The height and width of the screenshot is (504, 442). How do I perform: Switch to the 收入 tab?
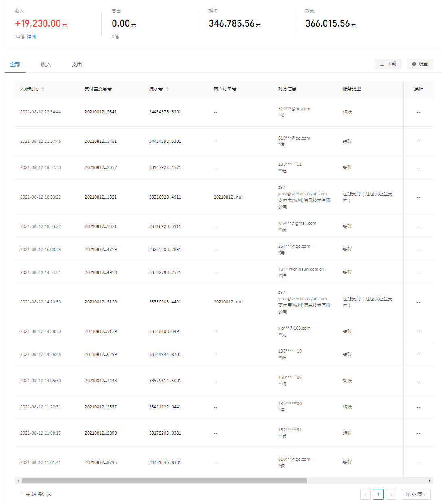(46, 64)
